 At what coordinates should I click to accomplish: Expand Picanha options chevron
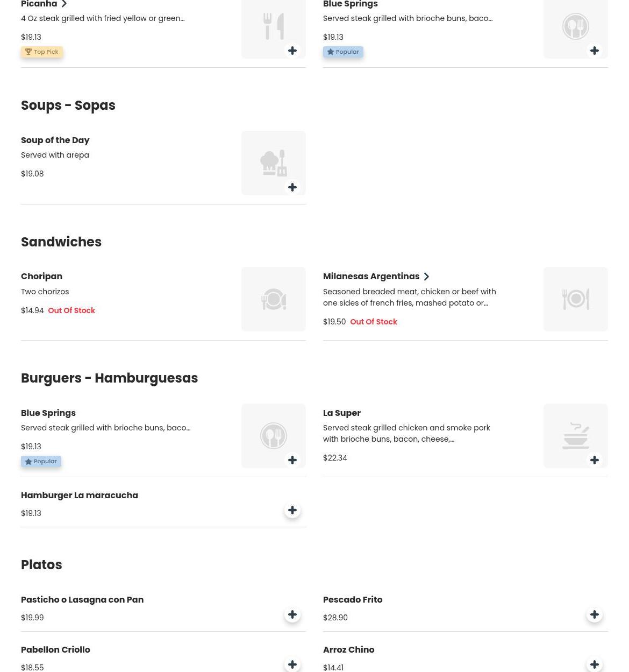tap(64, 4)
